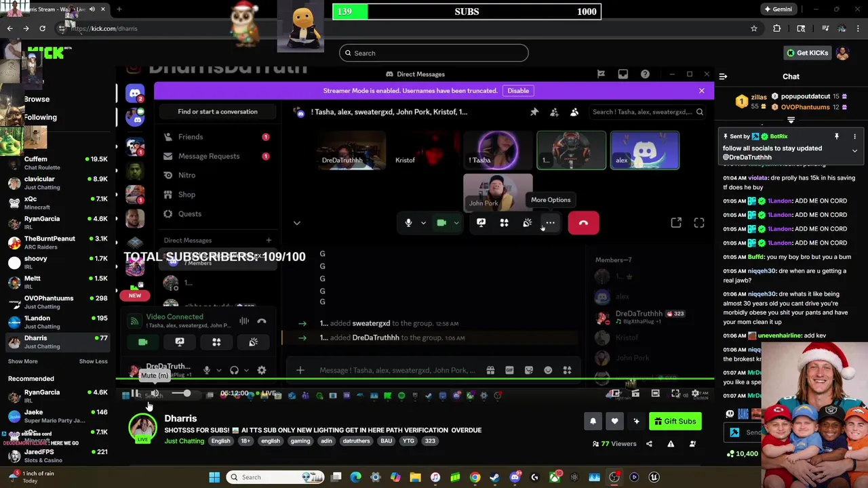Dismiss the Streamer Mode banner
The height and width of the screenshot is (488, 868).
(701, 91)
